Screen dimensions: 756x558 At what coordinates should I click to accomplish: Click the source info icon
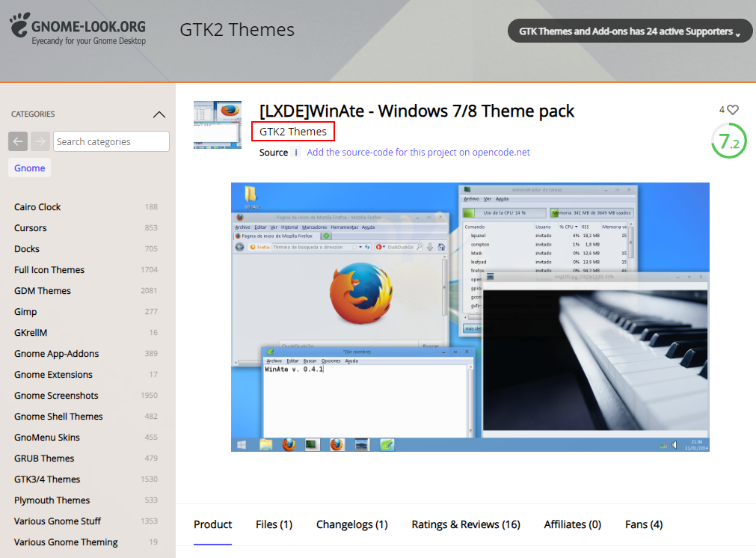(296, 153)
